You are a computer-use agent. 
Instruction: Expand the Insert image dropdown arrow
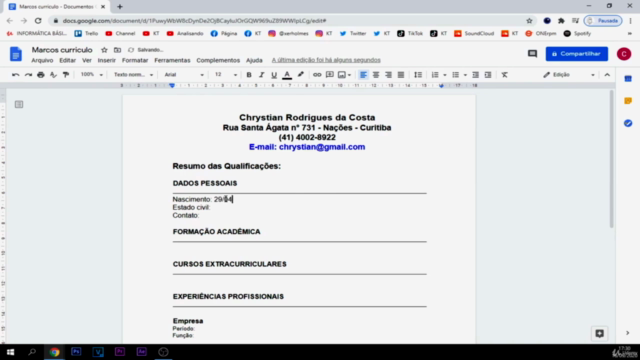click(349, 75)
